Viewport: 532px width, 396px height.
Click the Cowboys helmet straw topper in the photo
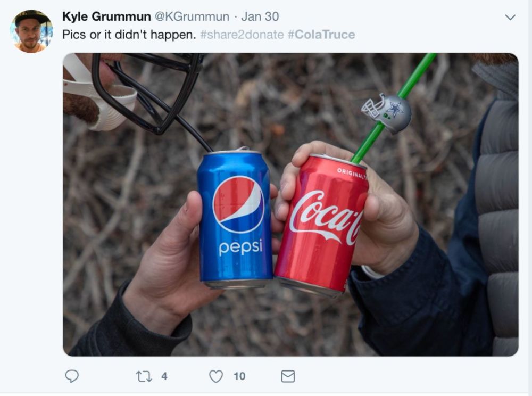(387, 113)
